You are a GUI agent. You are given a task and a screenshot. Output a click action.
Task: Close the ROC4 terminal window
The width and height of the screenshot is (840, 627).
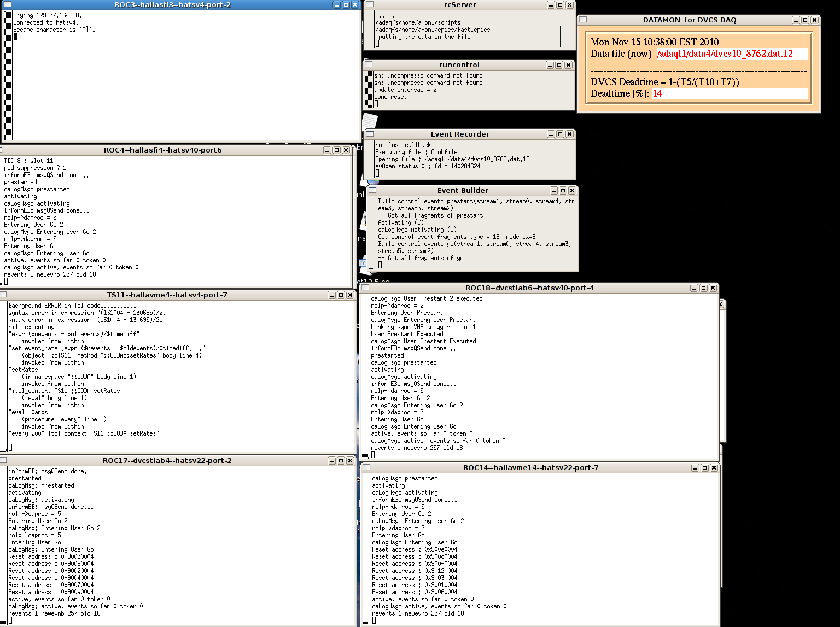pyautogui.click(x=346, y=150)
